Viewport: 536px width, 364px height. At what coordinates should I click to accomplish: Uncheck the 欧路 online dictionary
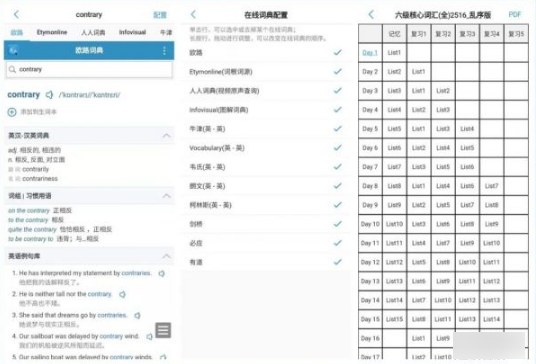tap(337, 52)
